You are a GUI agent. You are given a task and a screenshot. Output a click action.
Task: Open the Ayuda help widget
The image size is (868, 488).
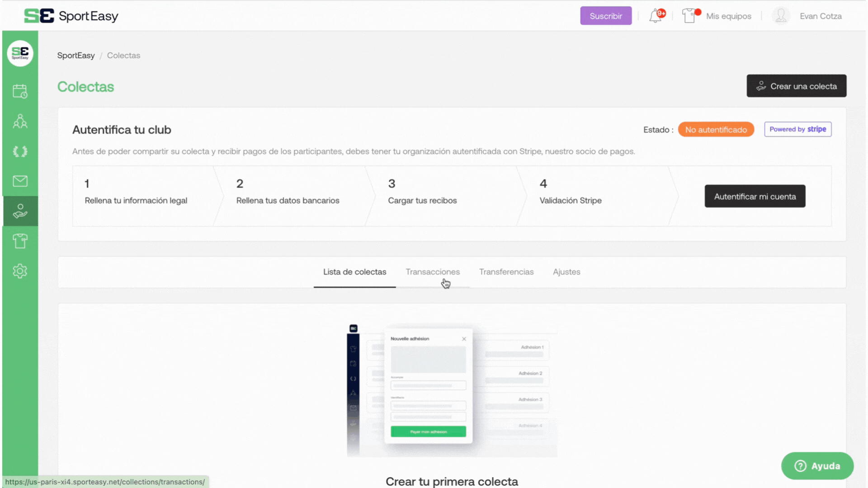pos(817,466)
